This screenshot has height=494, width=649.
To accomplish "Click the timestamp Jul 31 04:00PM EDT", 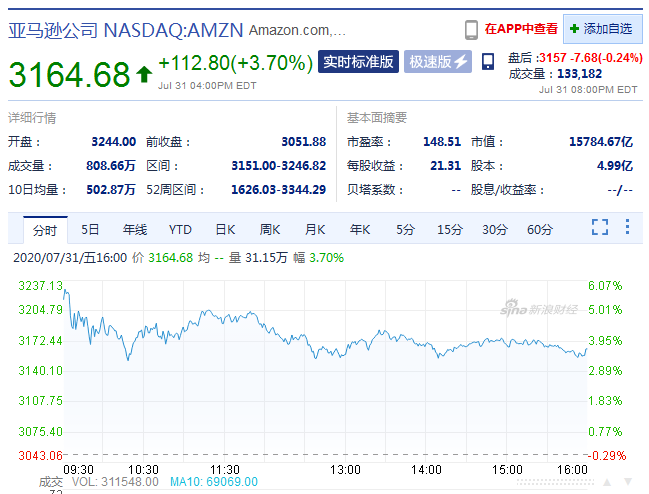I will click(207, 86).
